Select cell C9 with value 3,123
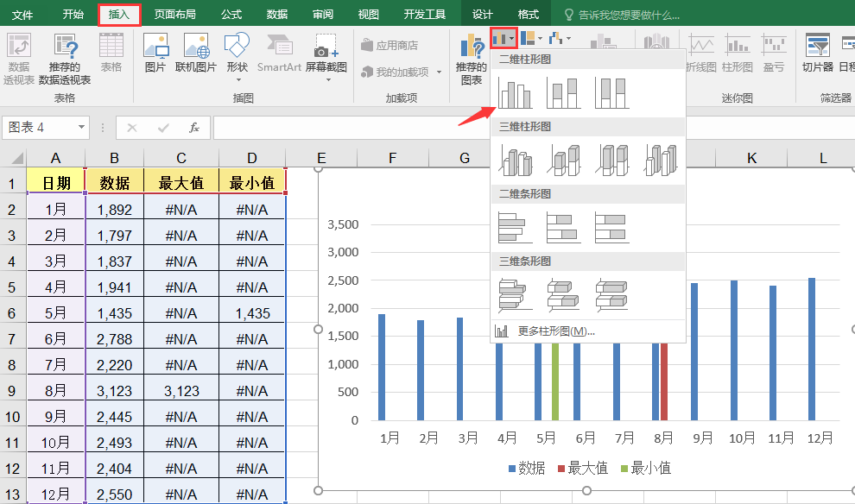This screenshot has width=855, height=504. [x=181, y=391]
